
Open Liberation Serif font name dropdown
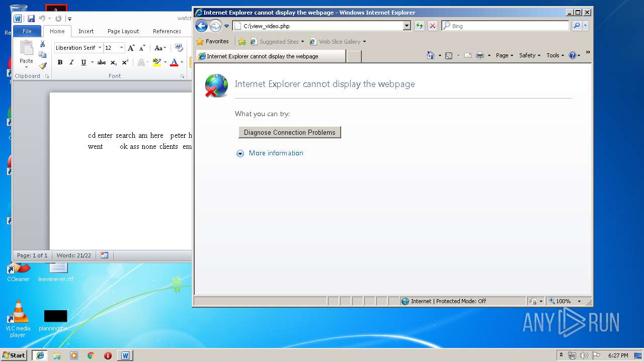pyautogui.click(x=100, y=48)
